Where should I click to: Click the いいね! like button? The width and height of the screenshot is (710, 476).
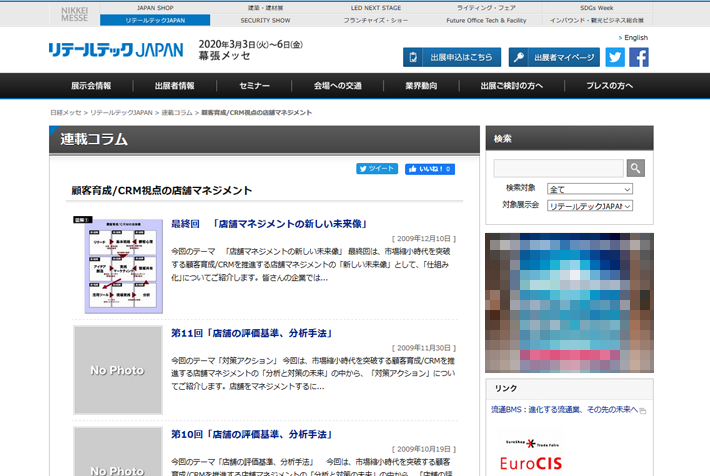click(x=430, y=169)
